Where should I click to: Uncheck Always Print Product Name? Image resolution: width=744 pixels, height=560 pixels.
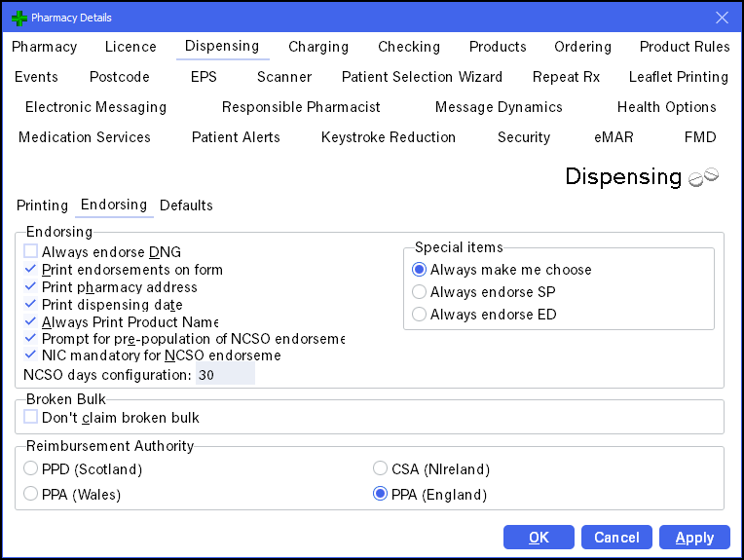31,322
